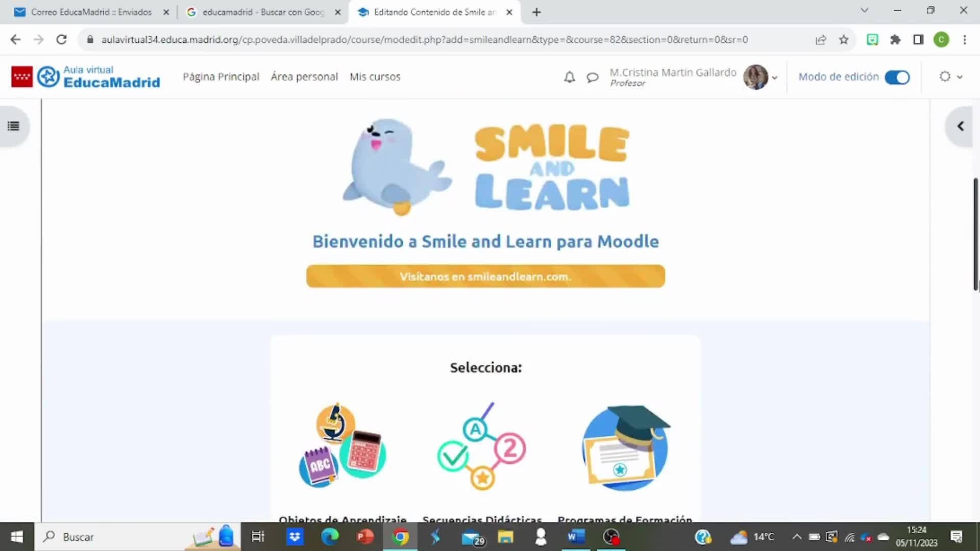980x551 pixels.
Task: Switch to Correo EducaMadrid Enviados tab
Action: click(91, 12)
